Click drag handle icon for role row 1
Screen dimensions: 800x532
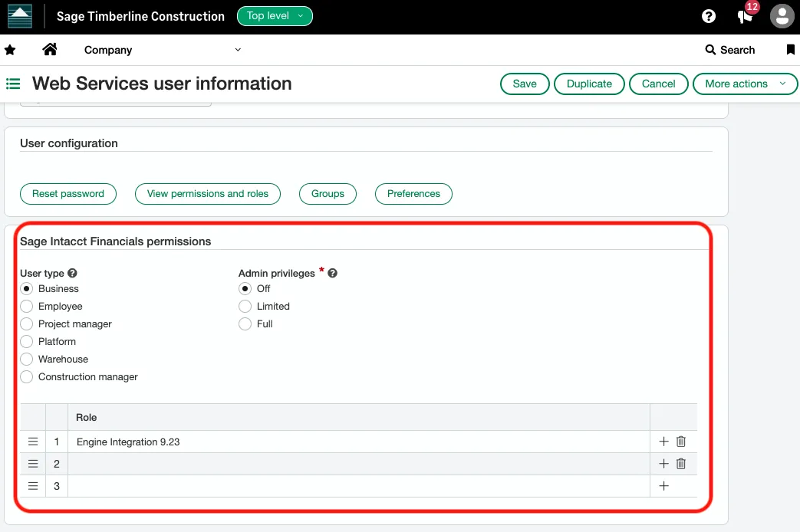[33, 442]
